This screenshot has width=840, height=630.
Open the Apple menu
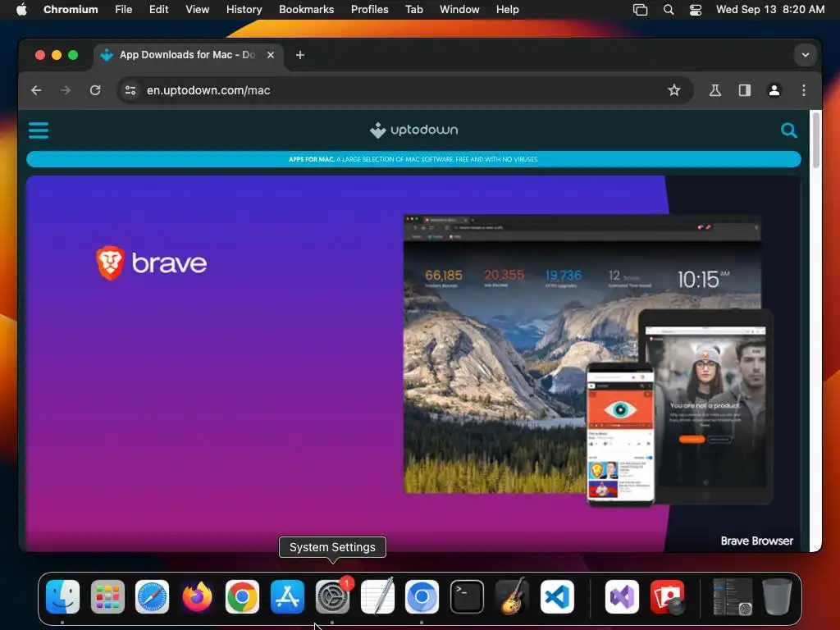pos(21,9)
